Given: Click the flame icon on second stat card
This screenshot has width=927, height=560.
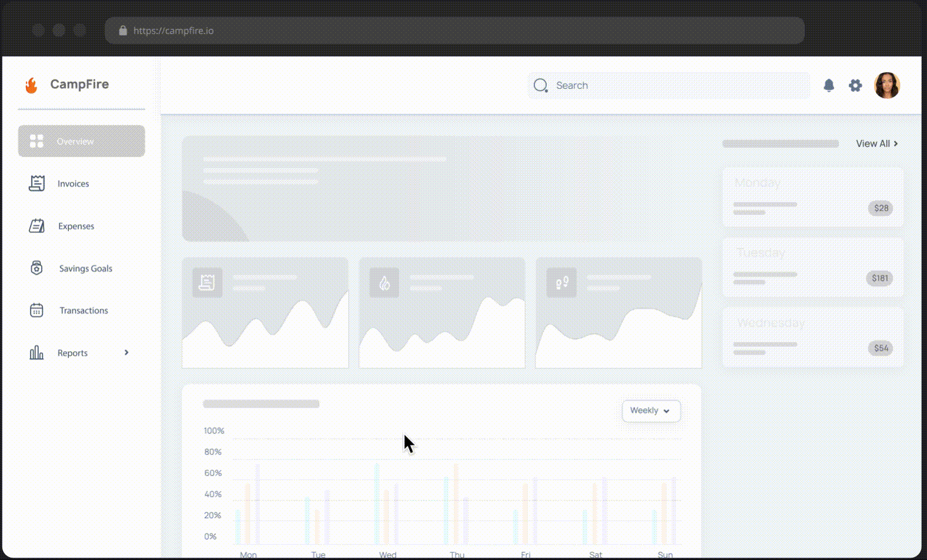Looking at the screenshot, I should (384, 283).
